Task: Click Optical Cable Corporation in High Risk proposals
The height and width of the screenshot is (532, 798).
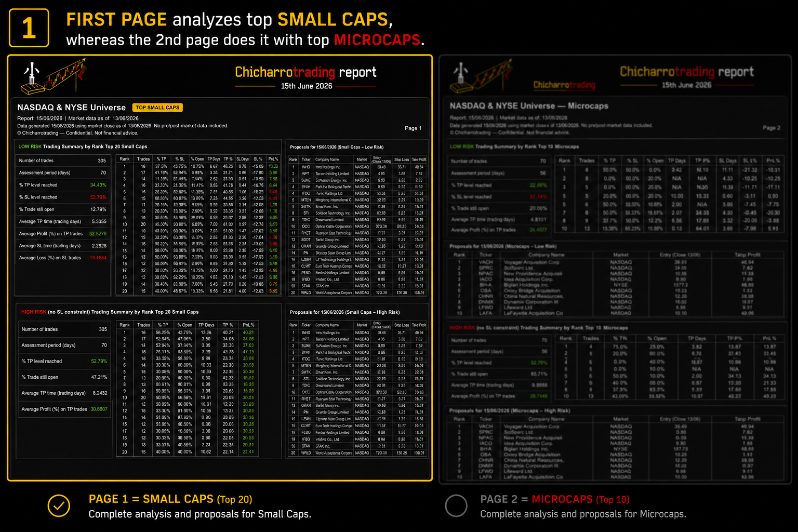Action: (x=334, y=392)
